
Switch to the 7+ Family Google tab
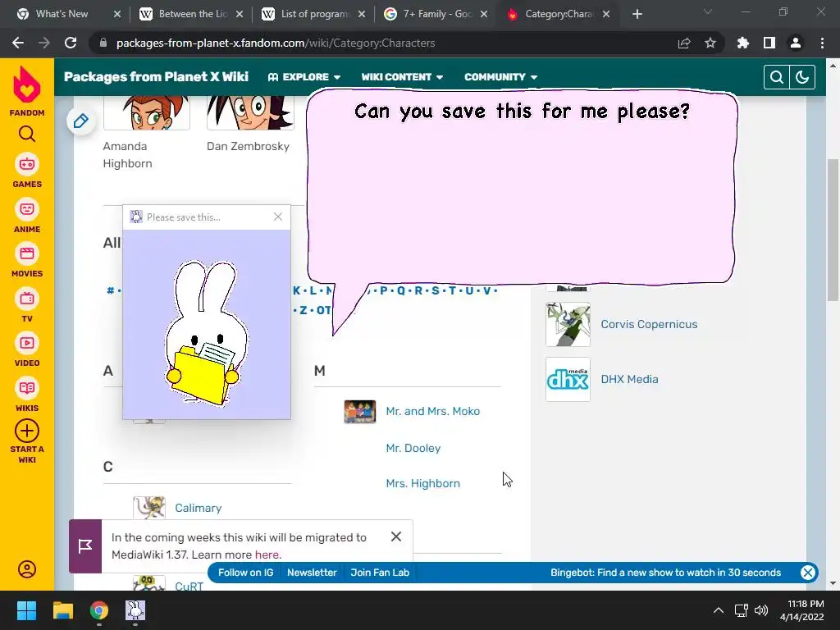pyautogui.click(x=436, y=14)
